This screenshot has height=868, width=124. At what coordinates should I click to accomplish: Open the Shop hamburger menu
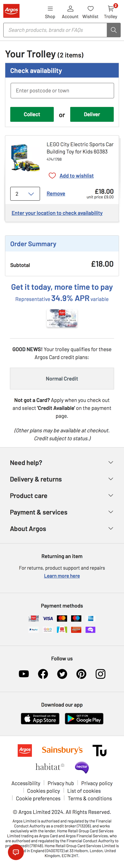pyautogui.click(x=50, y=12)
